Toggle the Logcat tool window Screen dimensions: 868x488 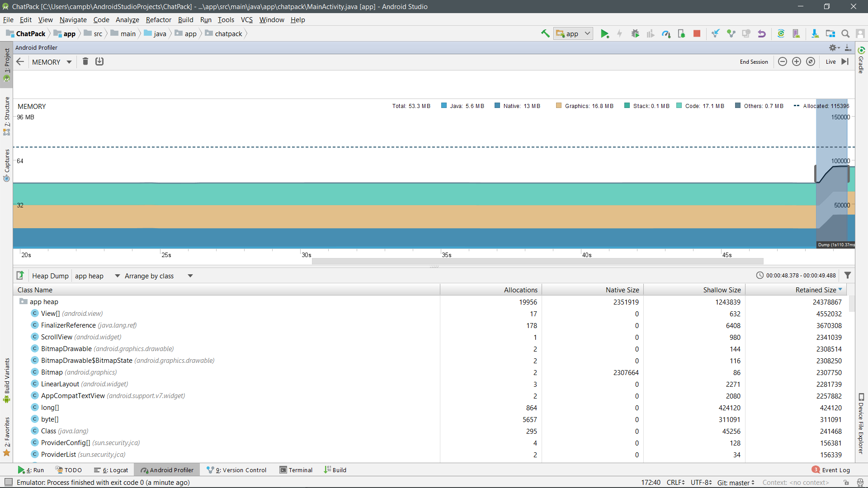click(111, 470)
